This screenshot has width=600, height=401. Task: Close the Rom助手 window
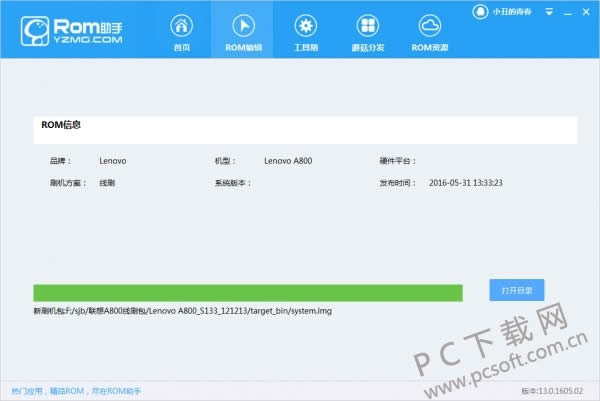click(586, 12)
